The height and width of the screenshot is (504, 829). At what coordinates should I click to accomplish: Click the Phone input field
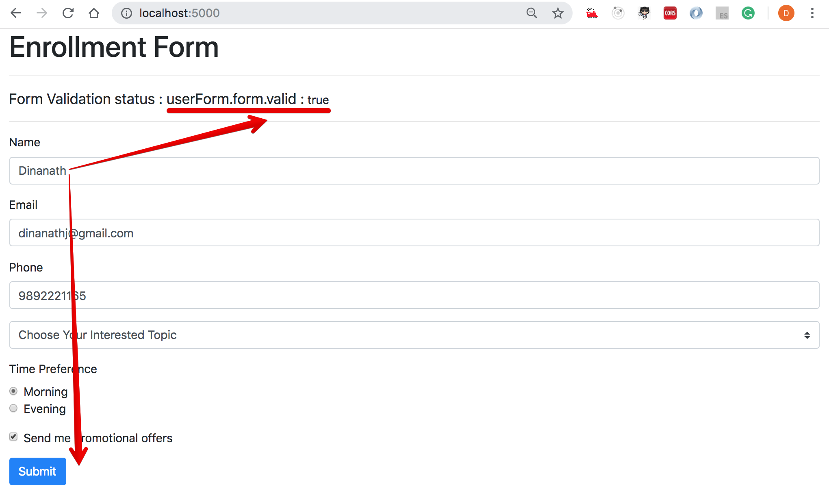(414, 295)
